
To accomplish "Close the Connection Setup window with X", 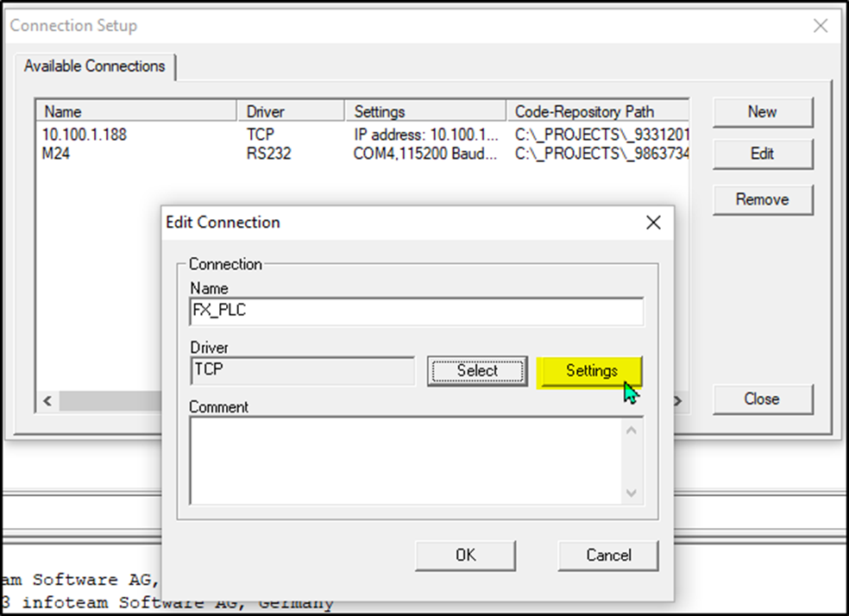I will tap(821, 25).
